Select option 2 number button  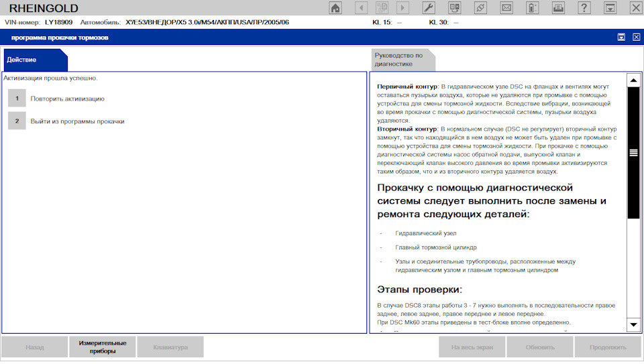(17, 121)
